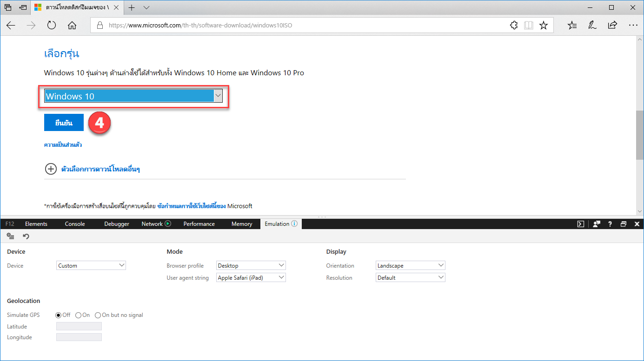This screenshot has width=644, height=361.
Task: Close the current browser tab
Action: pos(115,7)
